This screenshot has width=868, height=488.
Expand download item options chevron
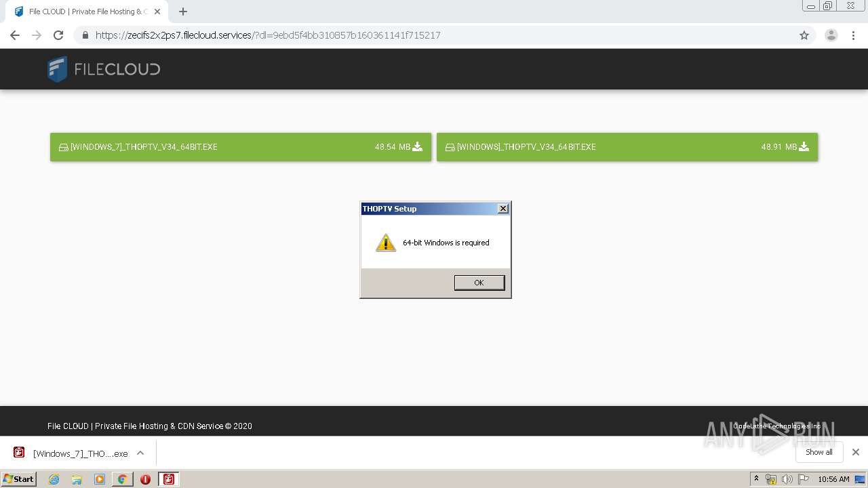(140, 453)
